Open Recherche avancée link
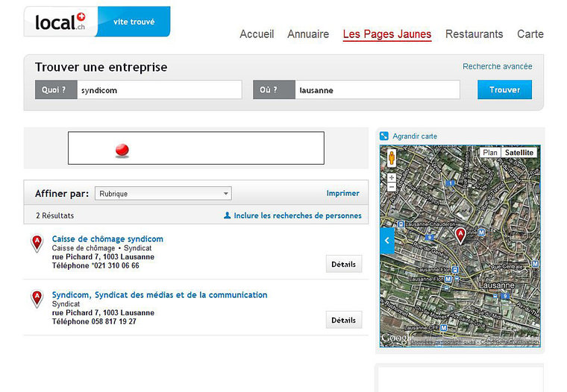This screenshot has height=392, width=567. [x=497, y=66]
